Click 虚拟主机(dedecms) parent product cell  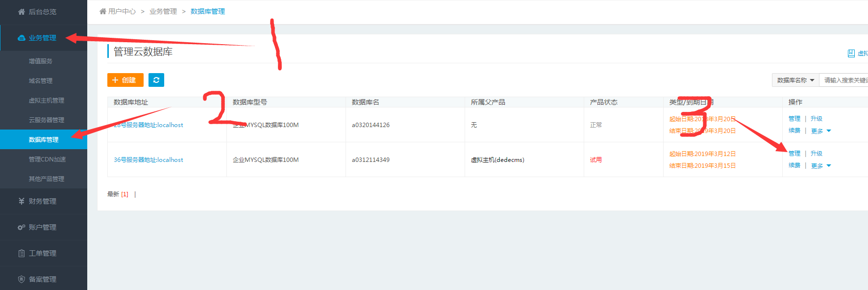coord(497,160)
